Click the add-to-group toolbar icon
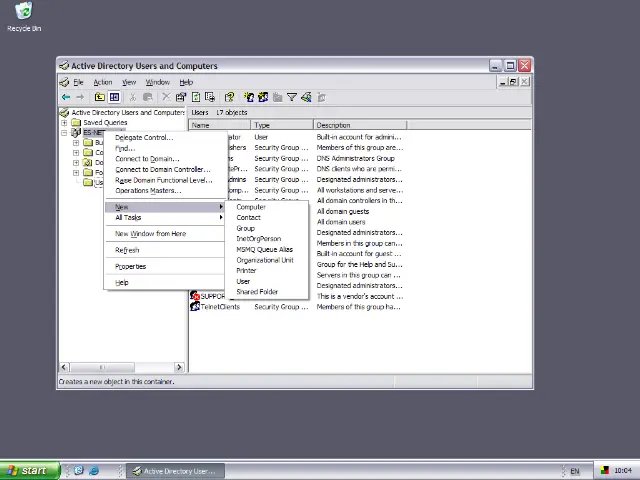640x480 pixels. tap(322, 97)
